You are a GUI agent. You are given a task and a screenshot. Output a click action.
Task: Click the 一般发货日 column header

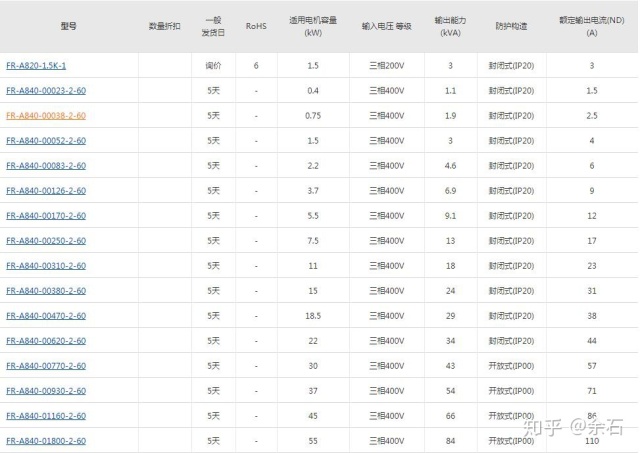(x=213, y=26)
